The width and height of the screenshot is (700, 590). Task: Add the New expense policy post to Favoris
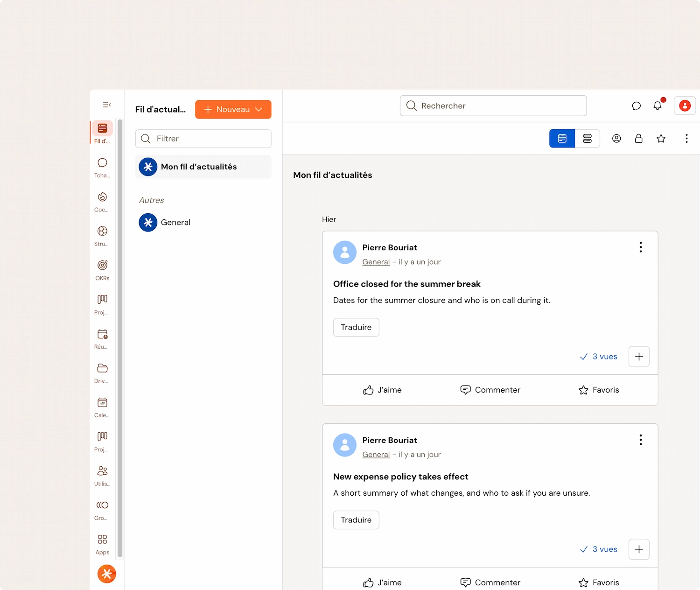pos(599,583)
